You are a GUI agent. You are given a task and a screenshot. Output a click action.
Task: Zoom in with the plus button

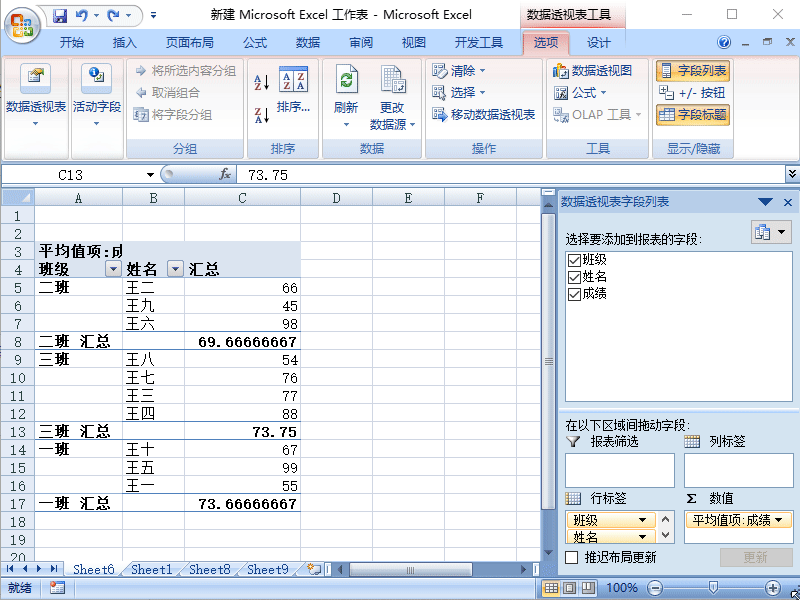click(773, 588)
